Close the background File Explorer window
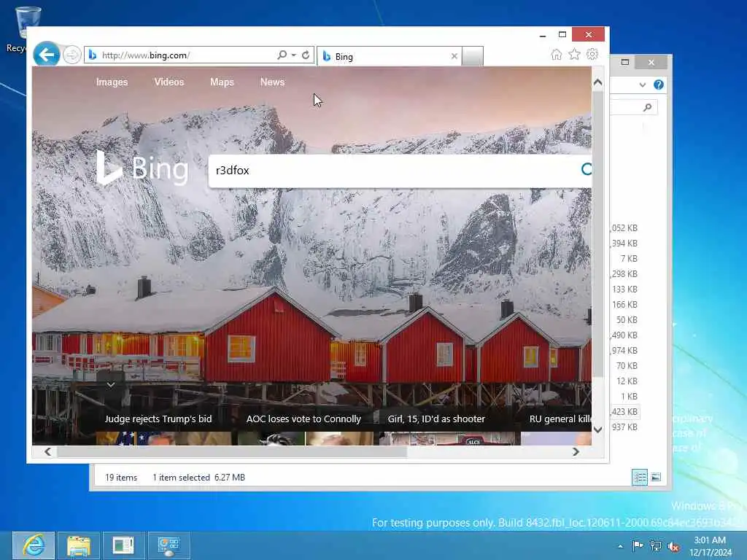The width and height of the screenshot is (747, 560). (x=651, y=63)
